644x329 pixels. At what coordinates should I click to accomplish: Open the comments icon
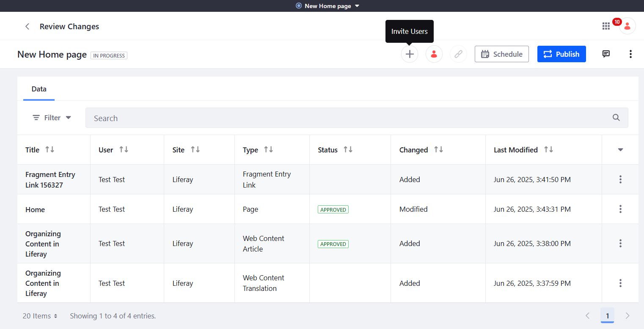point(606,54)
